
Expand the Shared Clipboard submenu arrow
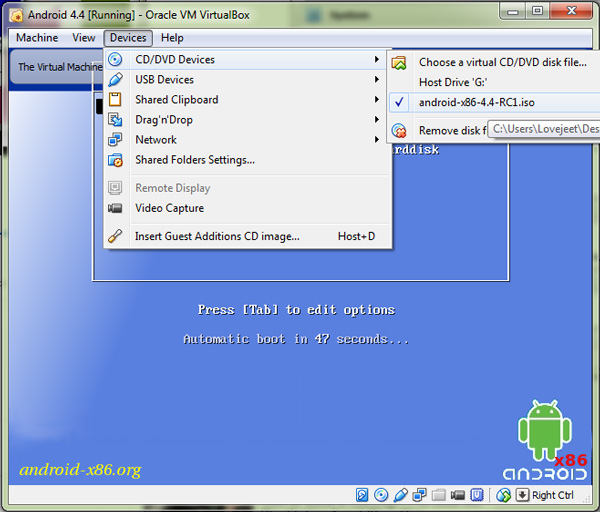(377, 99)
